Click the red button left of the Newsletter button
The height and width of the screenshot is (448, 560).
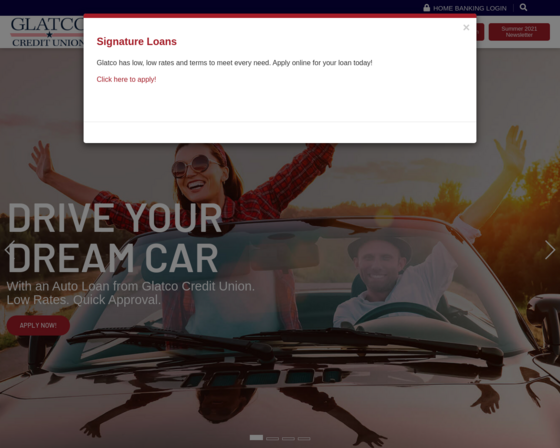coord(480,32)
